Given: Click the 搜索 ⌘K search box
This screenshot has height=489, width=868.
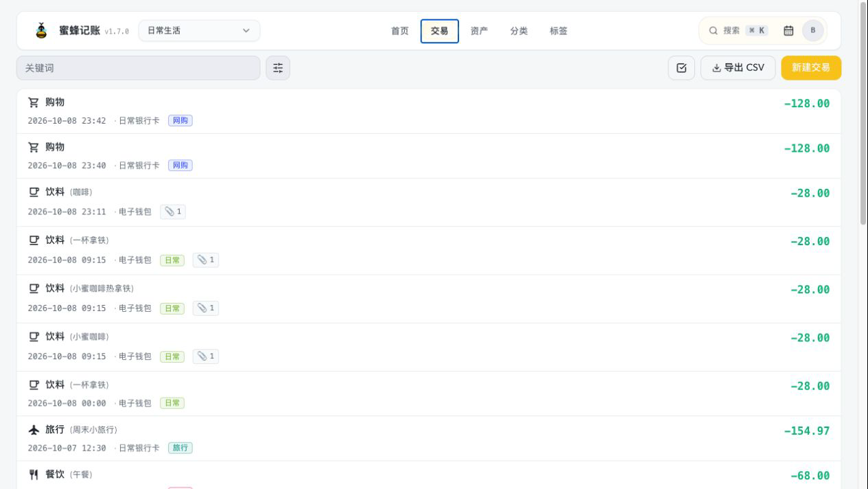Looking at the screenshot, I should [738, 30].
